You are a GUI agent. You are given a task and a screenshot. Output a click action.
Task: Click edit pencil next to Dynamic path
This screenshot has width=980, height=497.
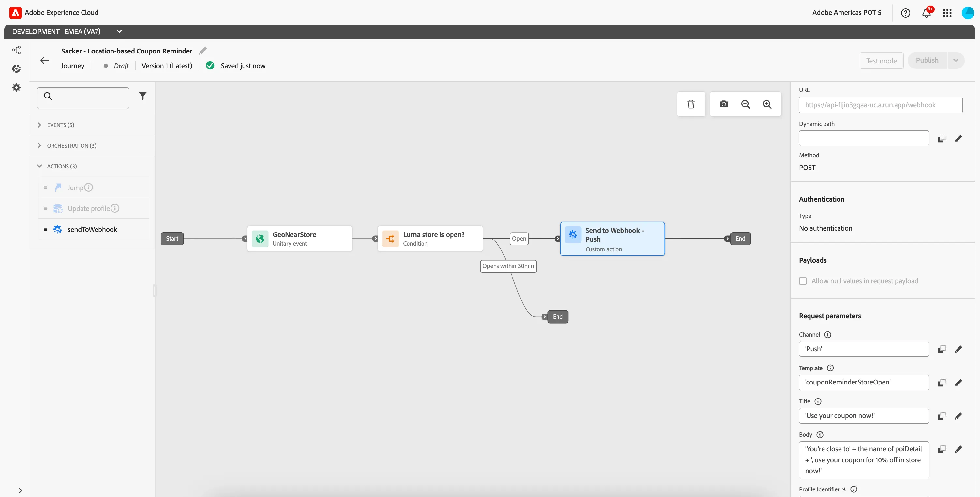(x=958, y=139)
